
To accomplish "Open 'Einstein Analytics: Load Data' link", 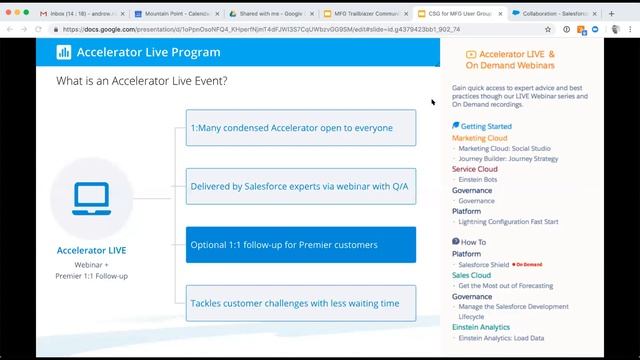I will pos(501,338).
